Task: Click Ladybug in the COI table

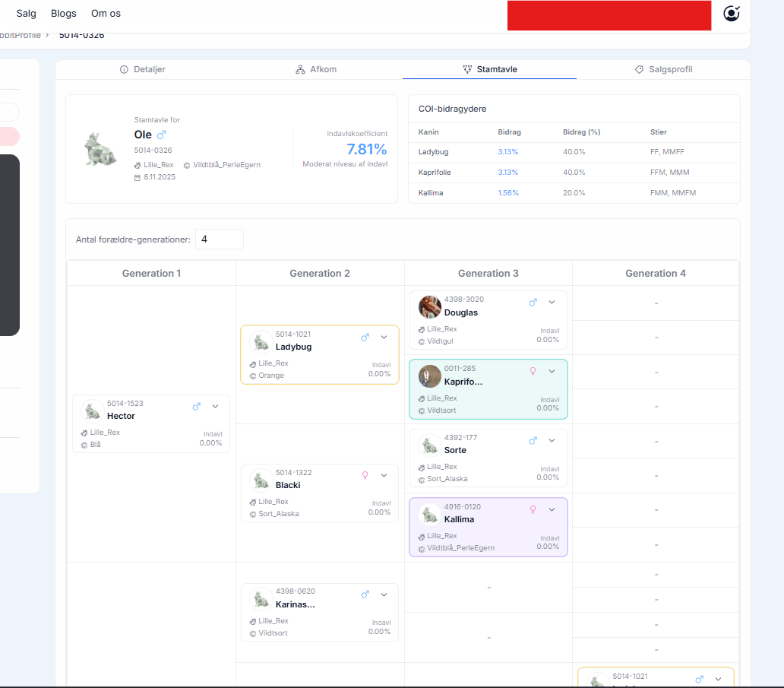Action: [434, 152]
